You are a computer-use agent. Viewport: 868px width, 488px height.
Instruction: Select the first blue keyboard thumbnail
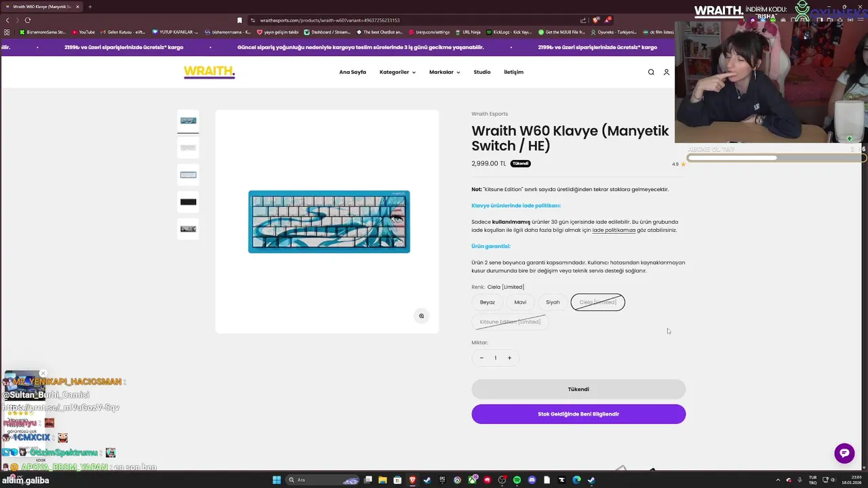click(188, 121)
